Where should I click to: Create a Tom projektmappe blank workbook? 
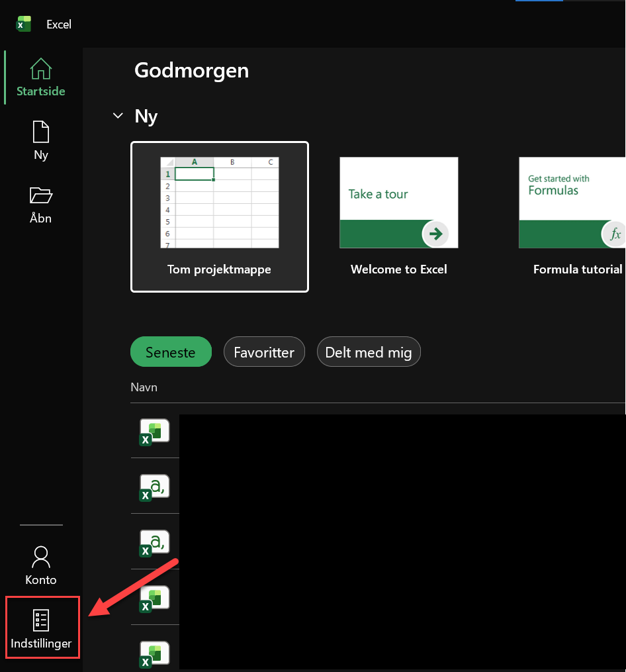point(220,217)
